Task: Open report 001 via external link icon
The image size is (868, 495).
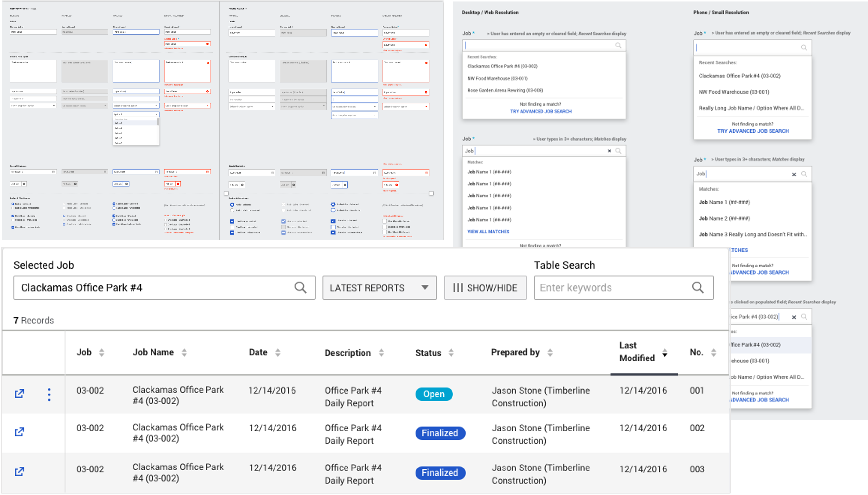Action: (x=19, y=394)
